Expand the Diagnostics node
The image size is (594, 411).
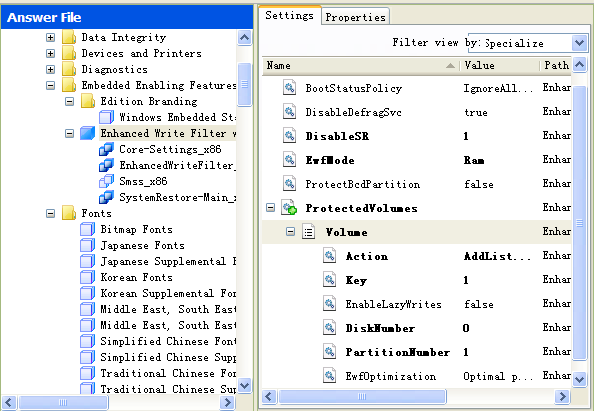pyautogui.click(x=50, y=69)
